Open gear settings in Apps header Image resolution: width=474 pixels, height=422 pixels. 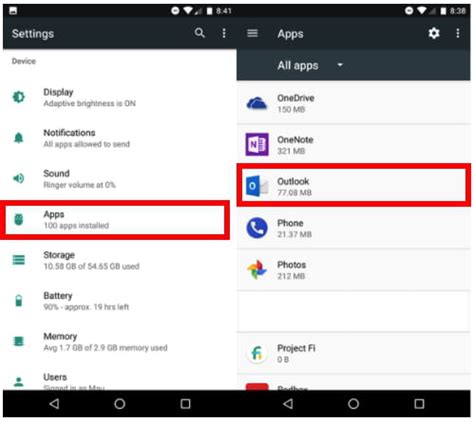pyautogui.click(x=434, y=33)
